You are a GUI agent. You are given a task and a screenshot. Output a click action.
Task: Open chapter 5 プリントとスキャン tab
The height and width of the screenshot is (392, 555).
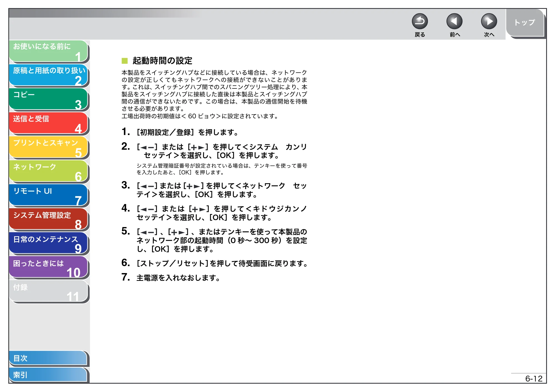point(49,147)
